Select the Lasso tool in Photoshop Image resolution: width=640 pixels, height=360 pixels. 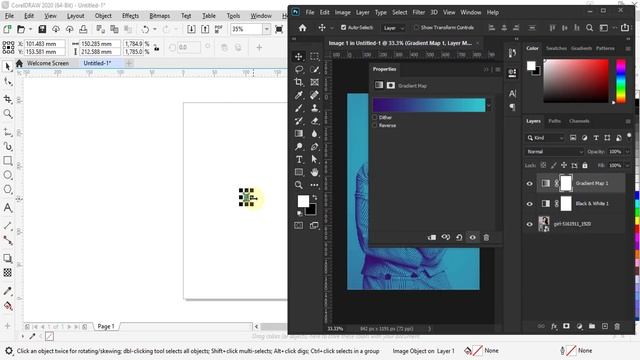point(299,69)
